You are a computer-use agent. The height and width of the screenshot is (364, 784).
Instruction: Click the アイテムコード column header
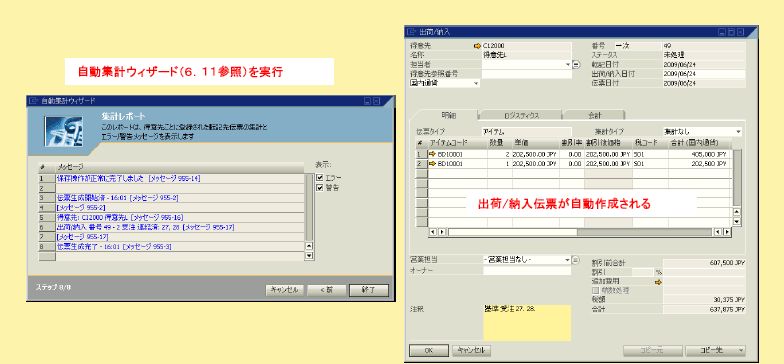click(457, 143)
